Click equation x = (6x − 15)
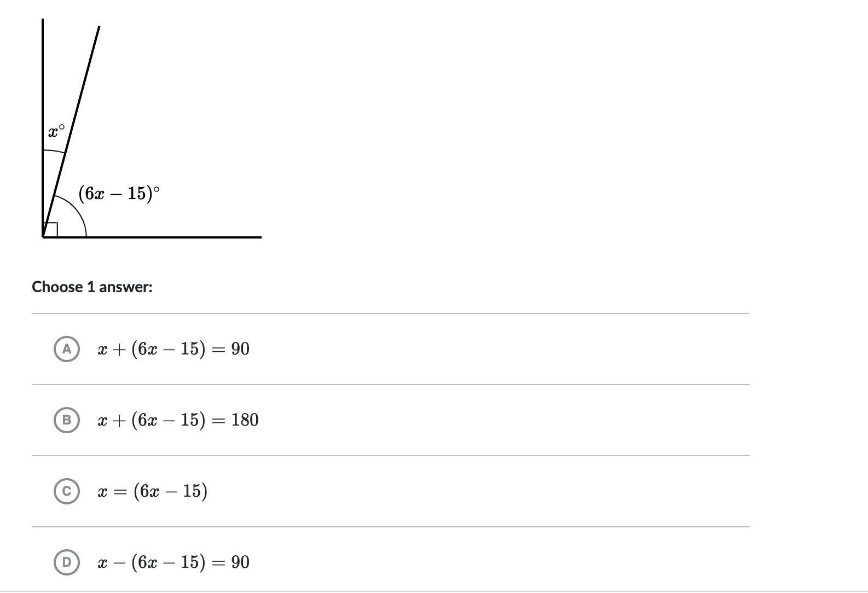Image resolution: width=868 pixels, height=593 pixels. (x=153, y=491)
